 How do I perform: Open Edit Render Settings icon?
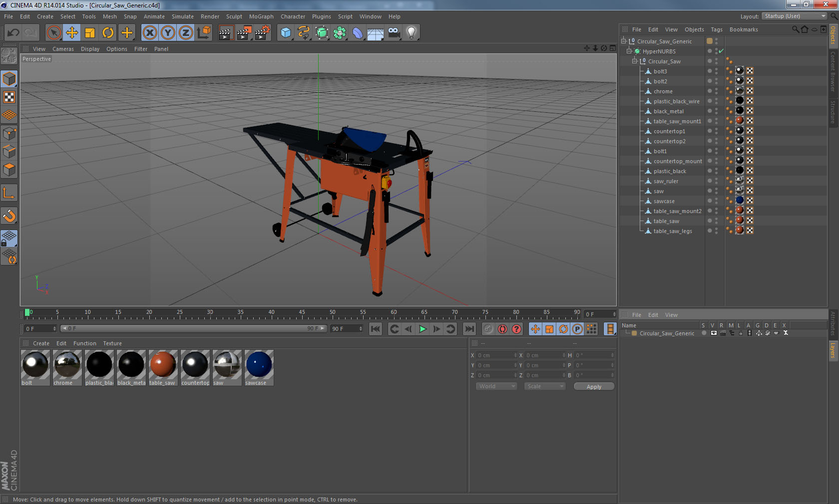pyautogui.click(x=262, y=33)
